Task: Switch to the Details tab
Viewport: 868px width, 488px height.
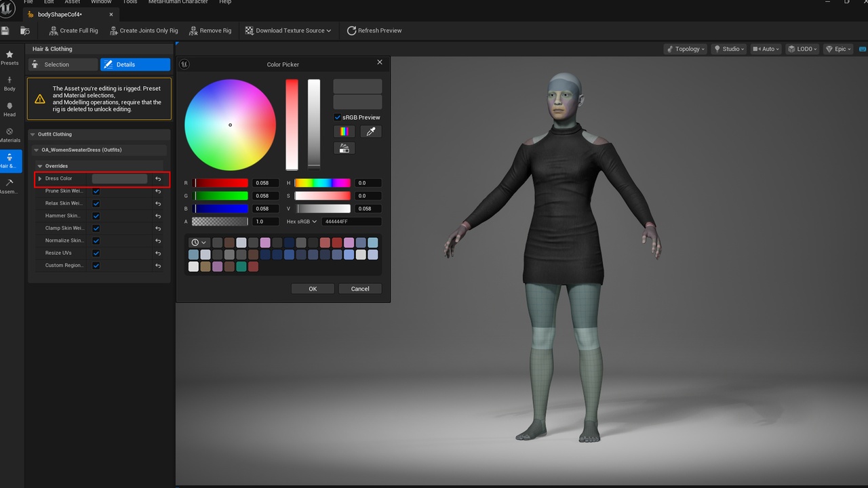Action: coord(135,64)
